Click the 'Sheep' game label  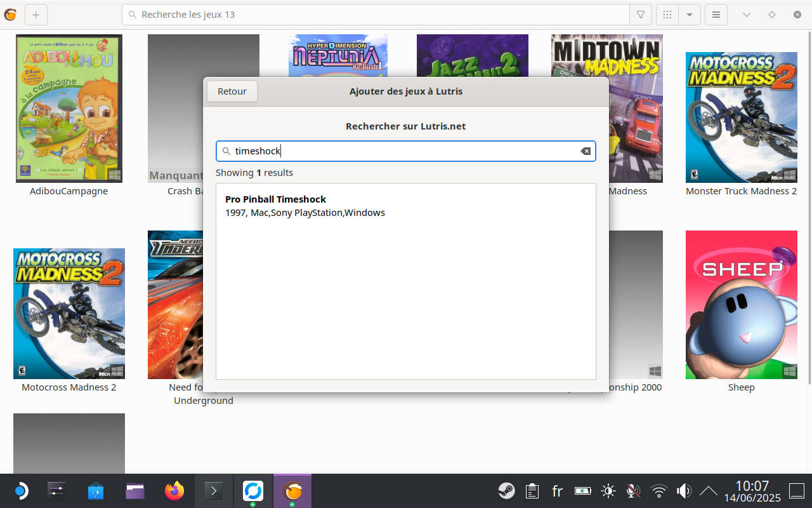click(x=742, y=387)
